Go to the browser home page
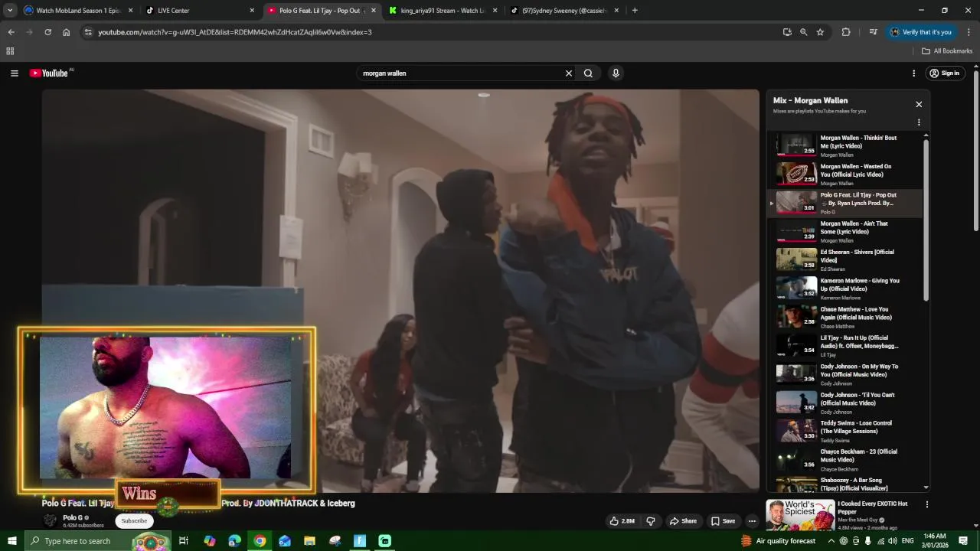The image size is (980, 551). (x=67, y=32)
